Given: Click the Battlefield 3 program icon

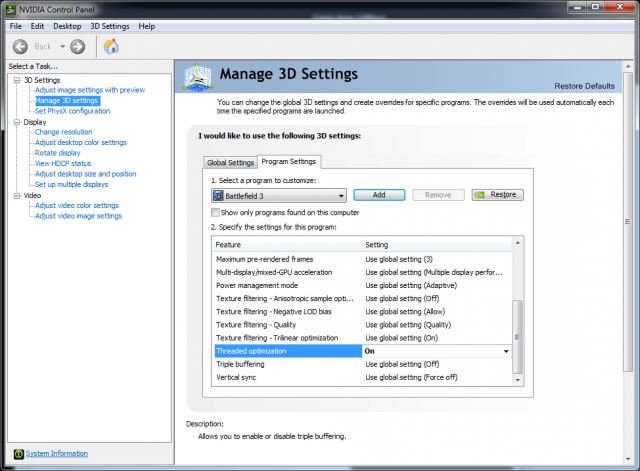Looking at the screenshot, I should tap(218, 196).
